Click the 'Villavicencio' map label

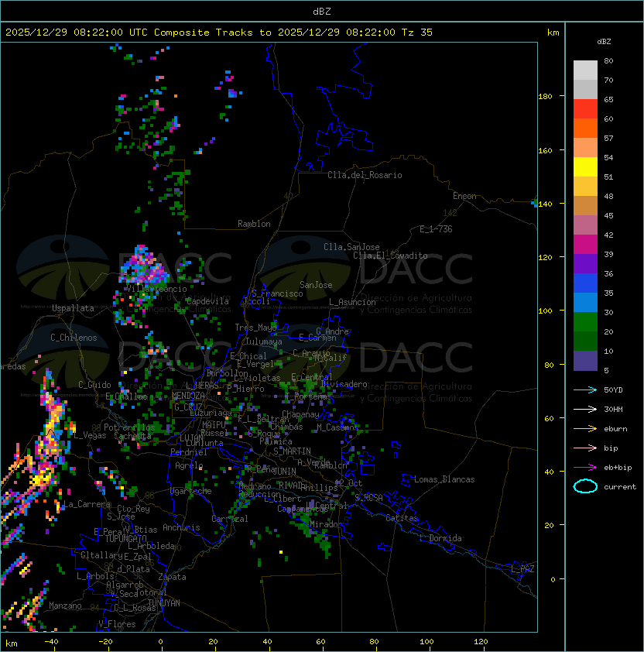(156, 289)
